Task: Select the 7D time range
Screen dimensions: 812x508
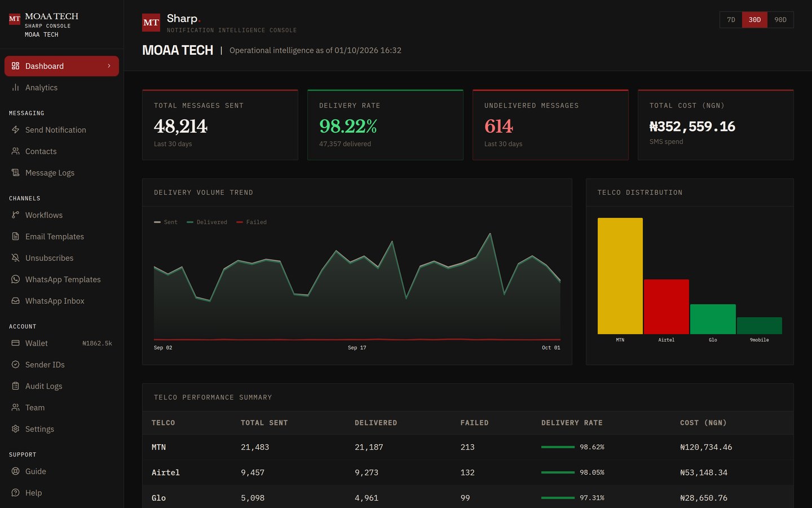Action: point(731,20)
